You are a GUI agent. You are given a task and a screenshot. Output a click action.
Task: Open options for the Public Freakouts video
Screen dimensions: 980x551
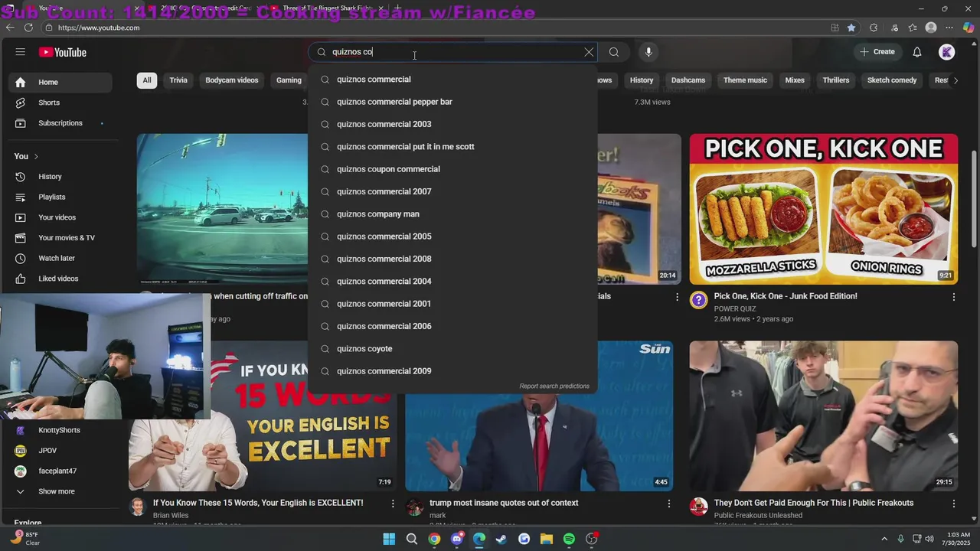953,504
